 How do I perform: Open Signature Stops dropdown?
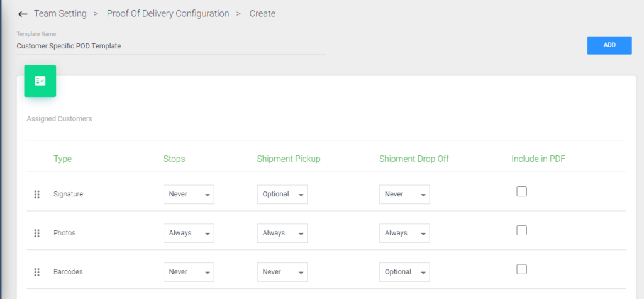(189, 194)
